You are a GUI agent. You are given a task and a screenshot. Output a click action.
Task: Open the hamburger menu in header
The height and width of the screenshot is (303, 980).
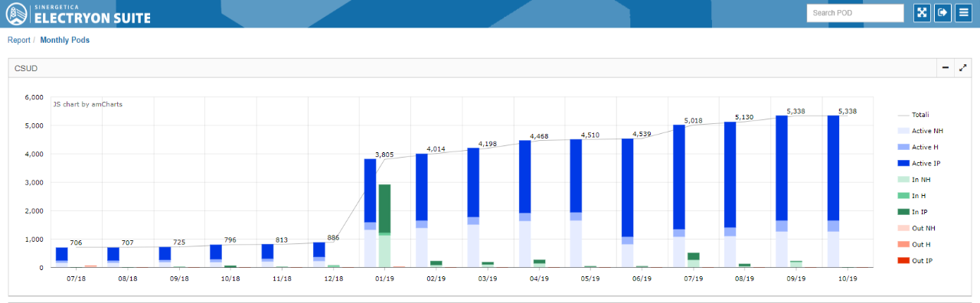[x=963, y=13]
